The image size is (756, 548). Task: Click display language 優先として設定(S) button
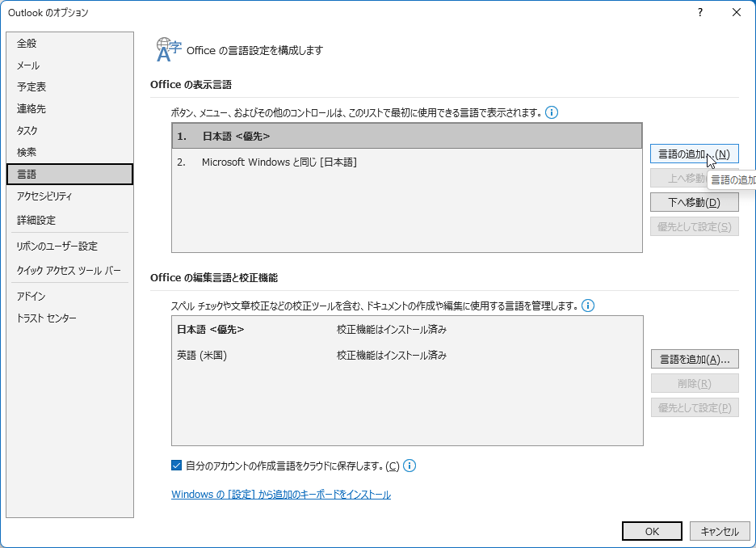695,226
